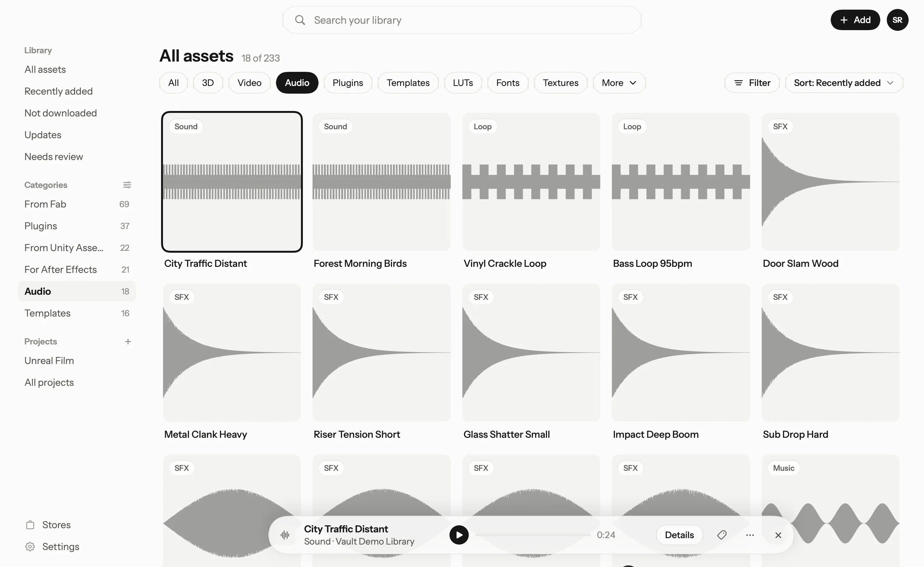Click the 0:24 duration in player

(x=606, y=535)
